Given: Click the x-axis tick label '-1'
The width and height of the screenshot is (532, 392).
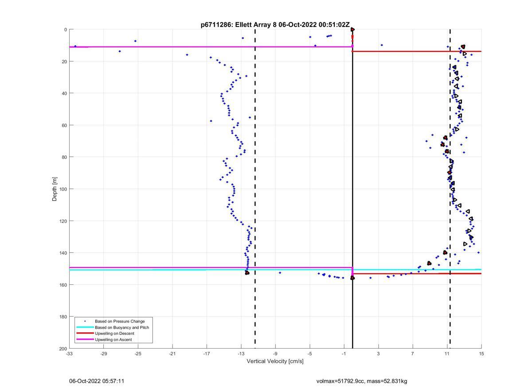Looking at the screenshot, I should point(344,353).
